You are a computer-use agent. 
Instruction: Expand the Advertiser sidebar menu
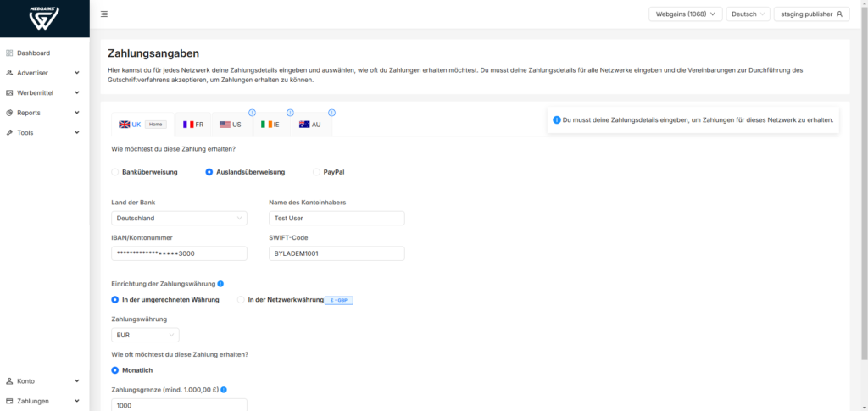pos(43,73)
